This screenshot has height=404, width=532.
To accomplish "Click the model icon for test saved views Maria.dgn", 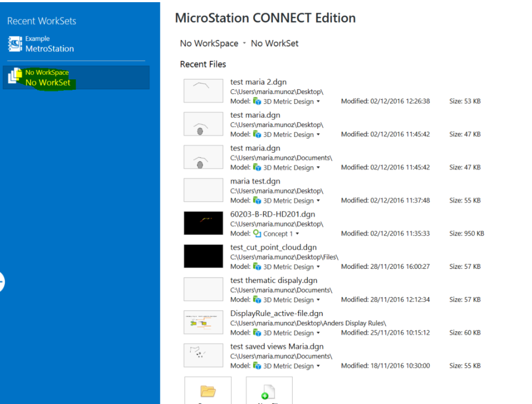I will pos(257,366).
